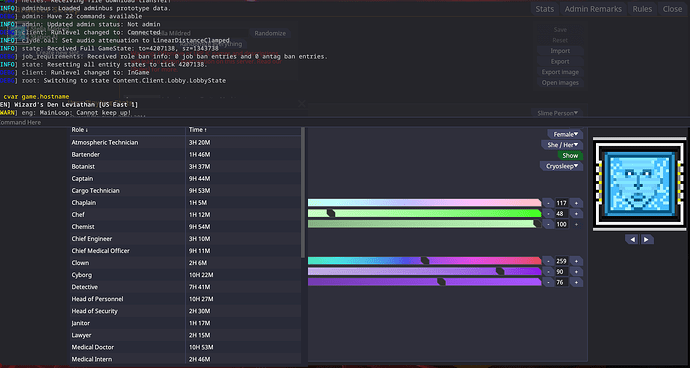Select the Atmospheric Technician row
Viewport: 690px width, 368px height.
[185, 143]
